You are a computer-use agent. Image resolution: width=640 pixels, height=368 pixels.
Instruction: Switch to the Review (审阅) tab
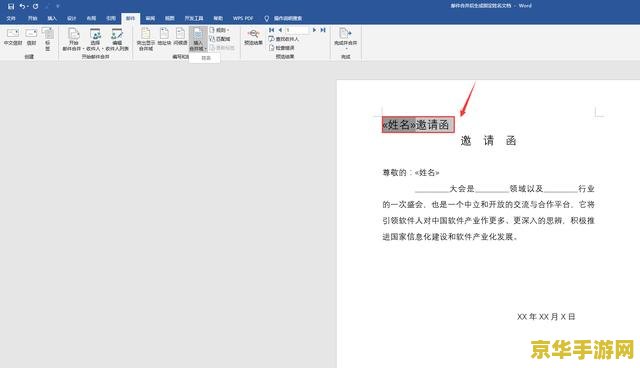coord(150,18)
